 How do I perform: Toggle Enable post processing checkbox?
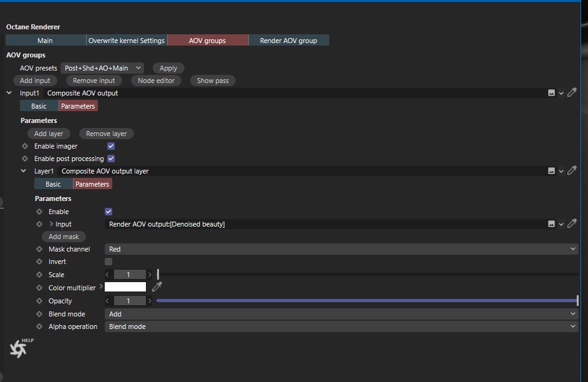111,159
